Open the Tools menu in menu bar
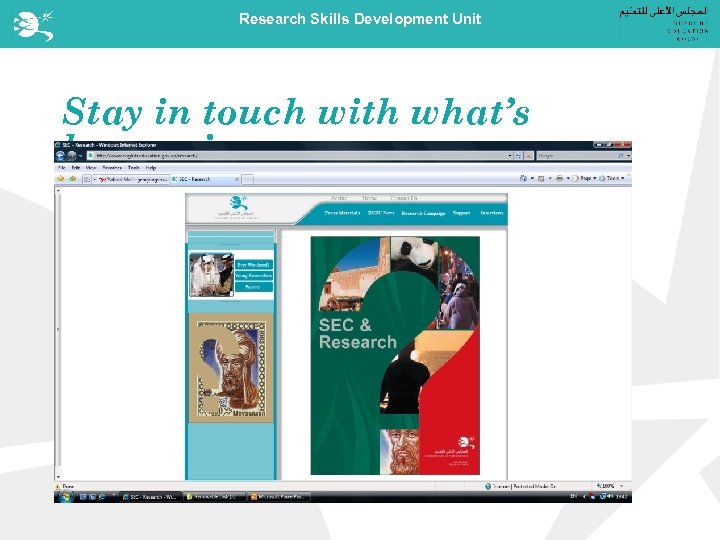This screenshot has height=540, width=720. click(134, 168)
